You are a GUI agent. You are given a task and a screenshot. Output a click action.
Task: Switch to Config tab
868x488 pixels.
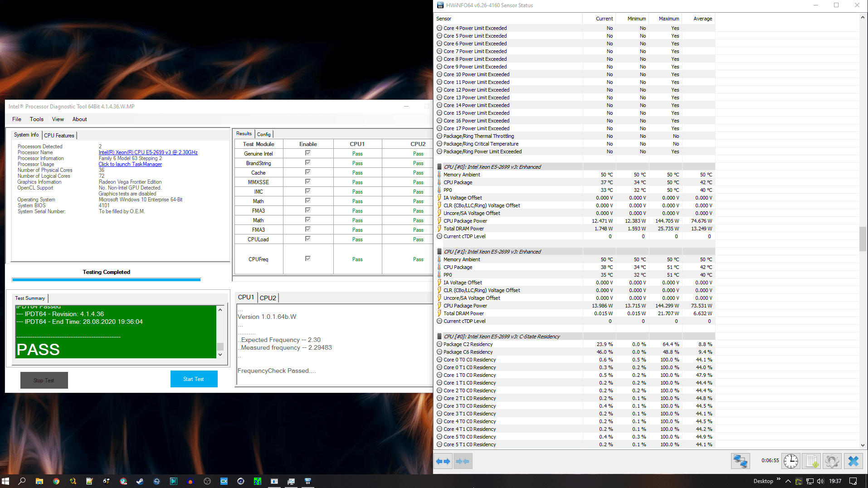coord(264,134)
